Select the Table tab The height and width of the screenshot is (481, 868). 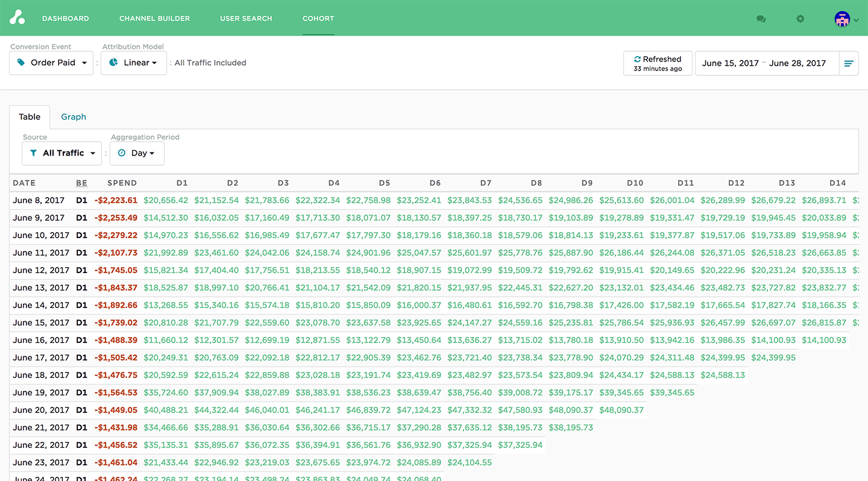pyautogui.click(x=30, y=117)
